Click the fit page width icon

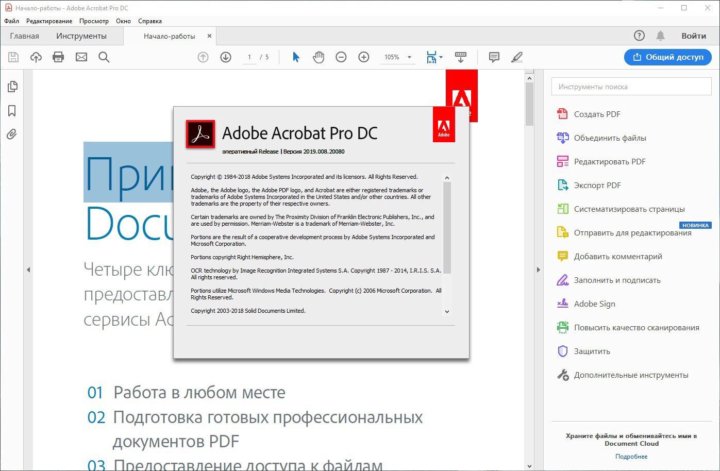click(x=431, y=57)
